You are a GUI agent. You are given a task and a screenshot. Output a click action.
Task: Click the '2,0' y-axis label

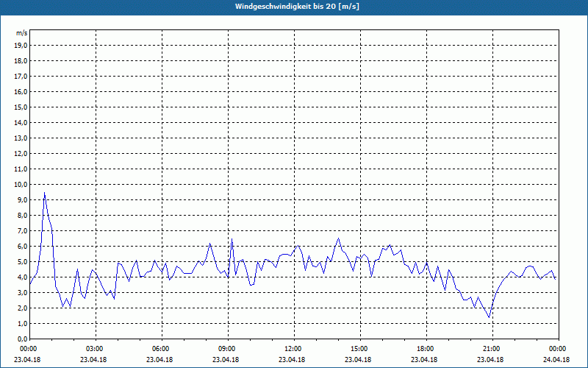pos(24,308)
